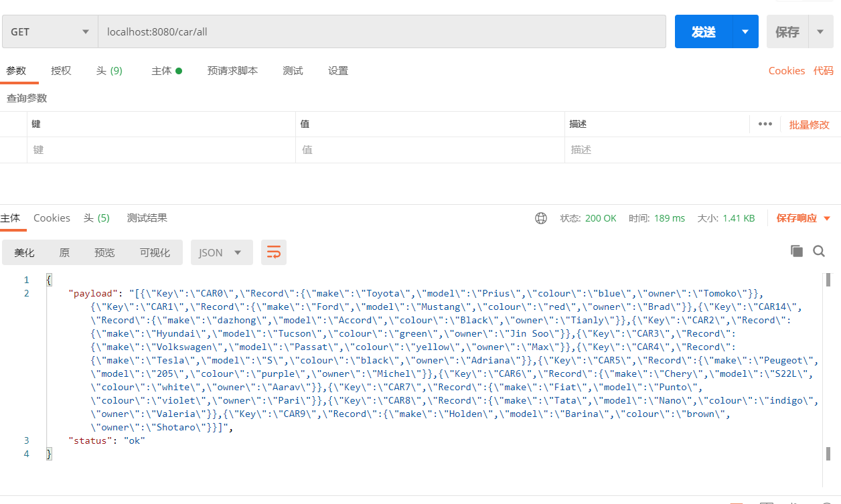Open 批量修改 bulk edit for parameters
The height and width of the screenshot is (504, 841).
(x=808, y=123)
